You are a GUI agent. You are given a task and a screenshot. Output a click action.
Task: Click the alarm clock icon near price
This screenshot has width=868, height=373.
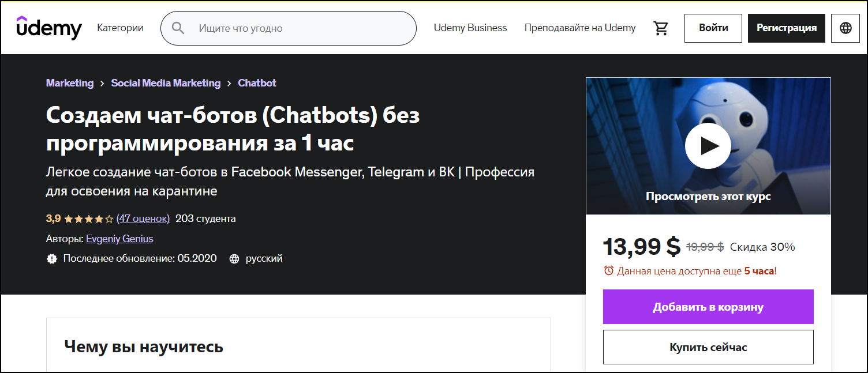[x=608, y=270]
